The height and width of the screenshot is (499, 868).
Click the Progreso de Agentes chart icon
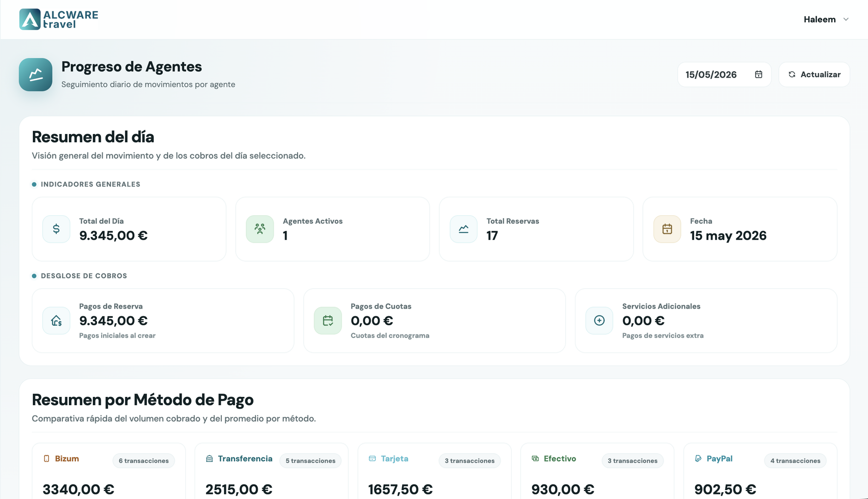[x=36, y=74]
